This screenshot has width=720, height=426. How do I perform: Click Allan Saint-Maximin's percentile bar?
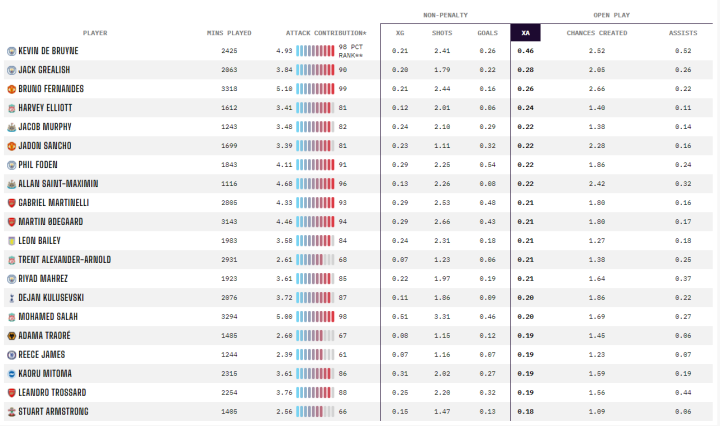tap(315, 184)
